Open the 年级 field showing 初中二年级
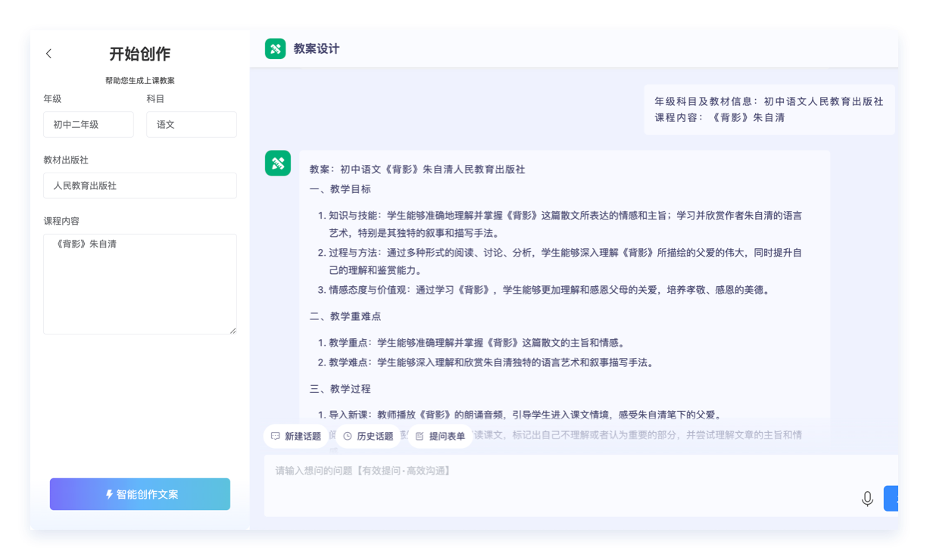 click(x=89, y=125)
